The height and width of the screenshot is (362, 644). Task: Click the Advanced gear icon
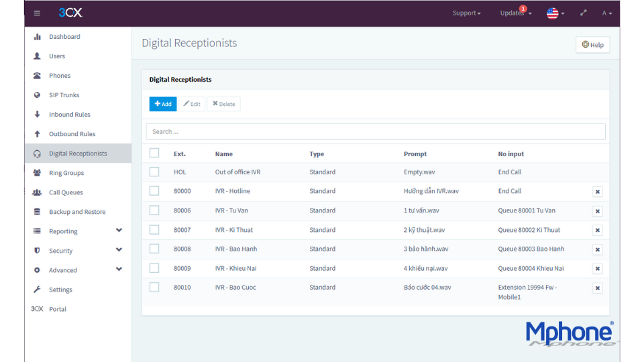coord(37,270)
